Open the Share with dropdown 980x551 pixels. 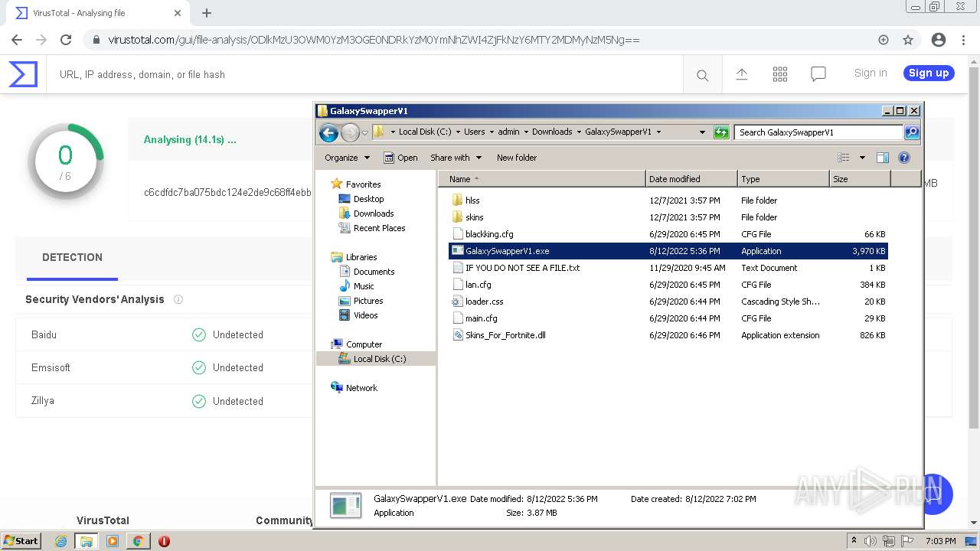[x=456, y=158]
